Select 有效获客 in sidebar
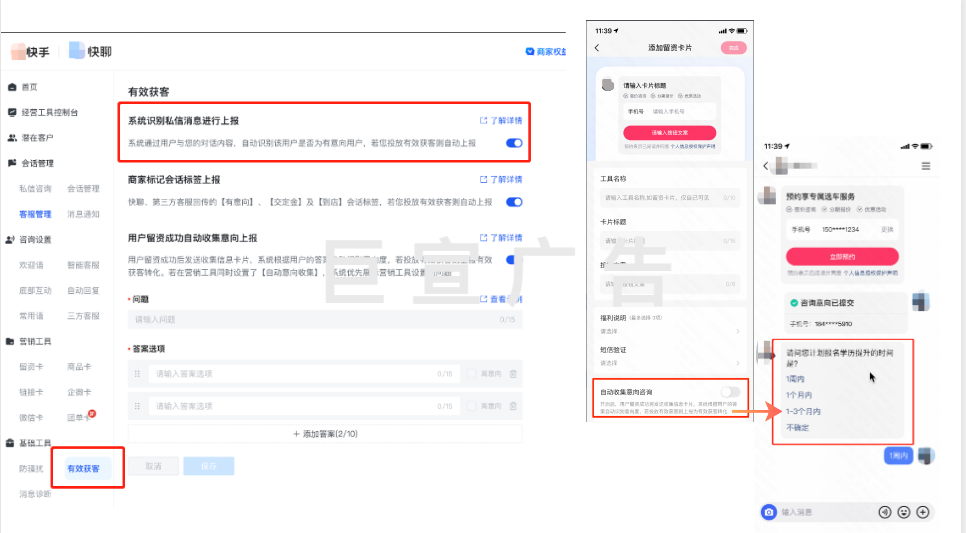966x533 pixels. [83, 469]
